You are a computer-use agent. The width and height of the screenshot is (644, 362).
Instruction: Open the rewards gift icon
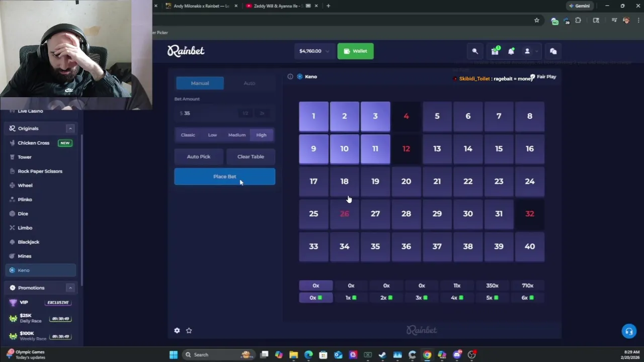495,51
